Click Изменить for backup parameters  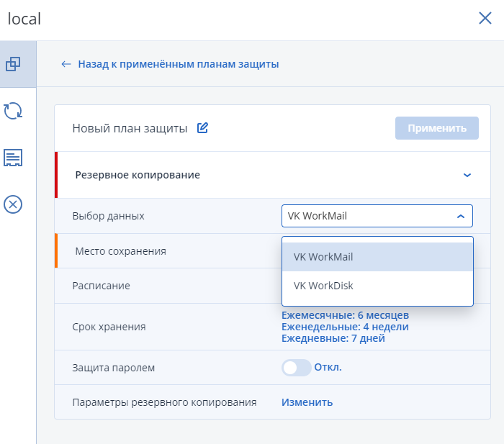(x=307, y=402)
